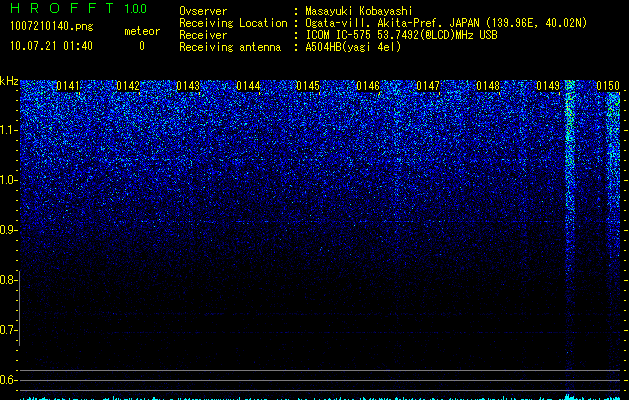Click the Receiver label
629x400 pixels.
pos(203,35)
